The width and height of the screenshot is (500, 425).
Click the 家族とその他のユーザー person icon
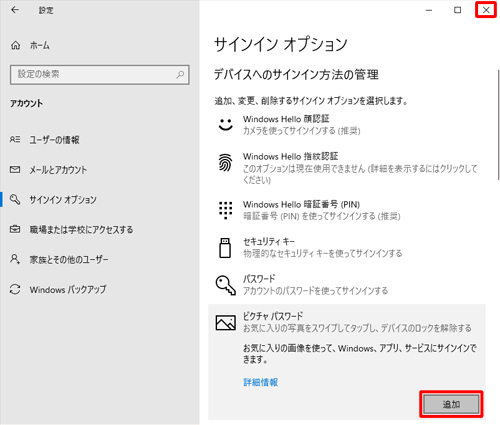pos(15,259)
